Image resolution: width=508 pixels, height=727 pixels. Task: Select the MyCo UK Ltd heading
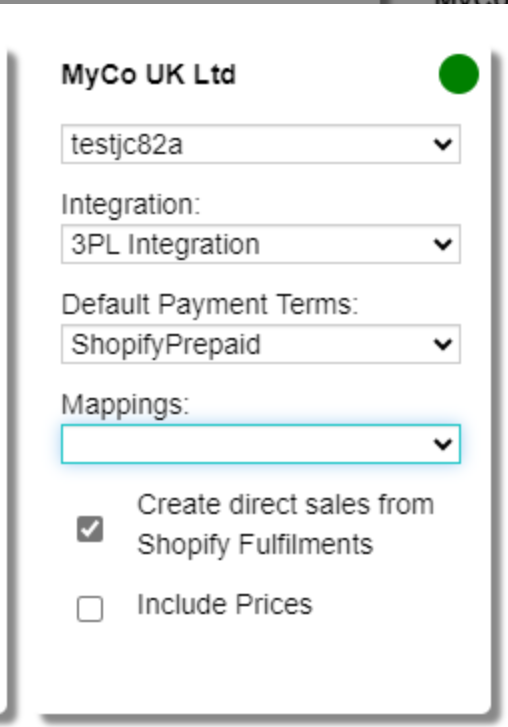(149, 75)
